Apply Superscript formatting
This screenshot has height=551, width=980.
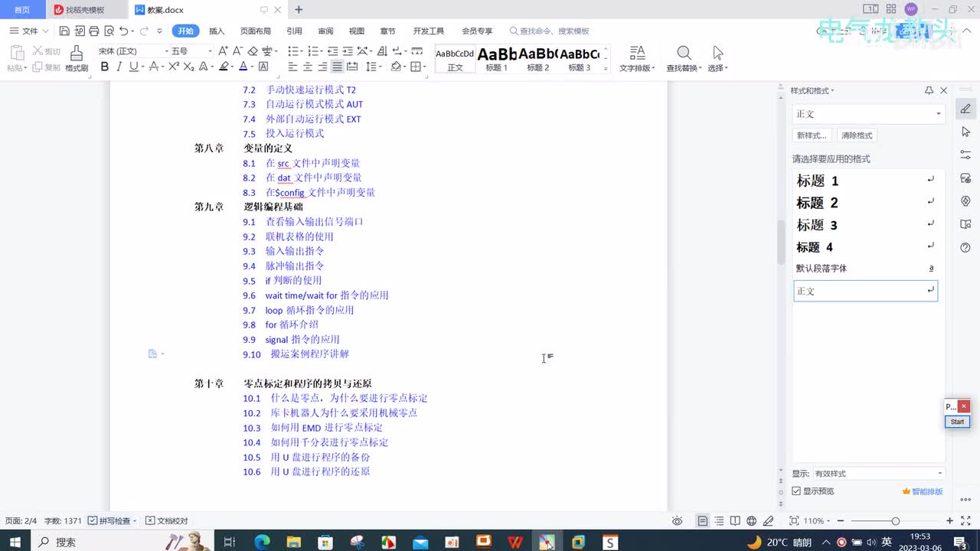[174, 67]
